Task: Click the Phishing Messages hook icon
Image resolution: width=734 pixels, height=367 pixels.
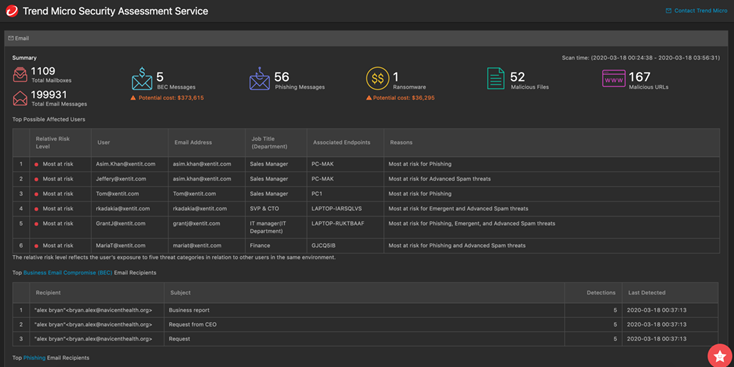Action: 259,78
